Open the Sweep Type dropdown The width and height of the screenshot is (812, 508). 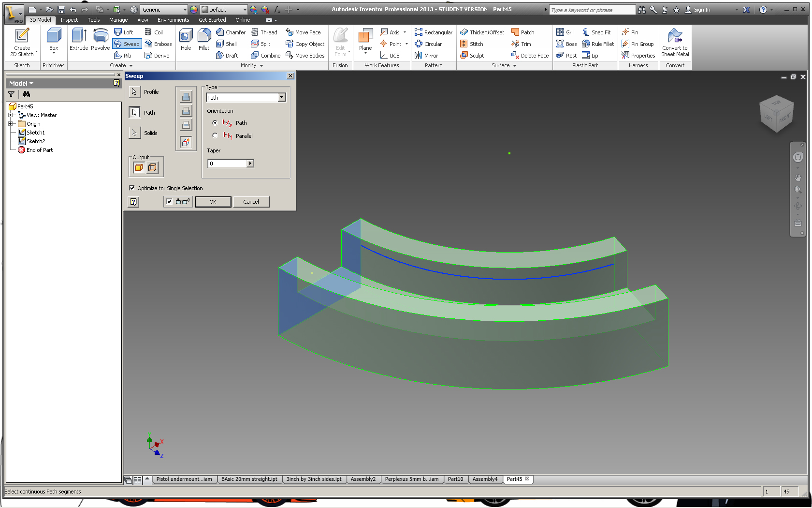point(281,98)
